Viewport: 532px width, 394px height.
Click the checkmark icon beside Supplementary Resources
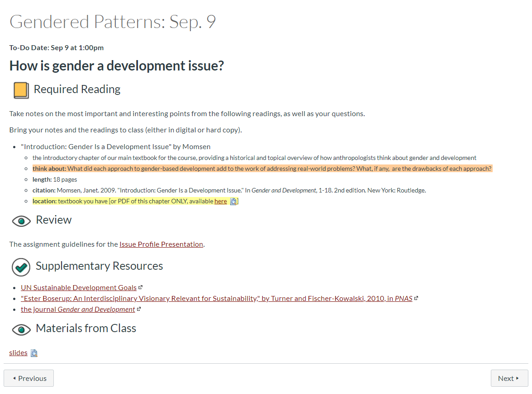tap(21, 267)
